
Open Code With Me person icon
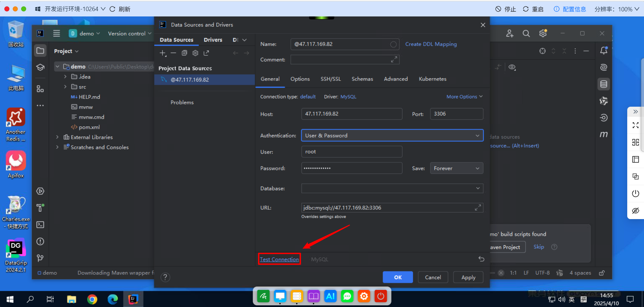(510, 34)
